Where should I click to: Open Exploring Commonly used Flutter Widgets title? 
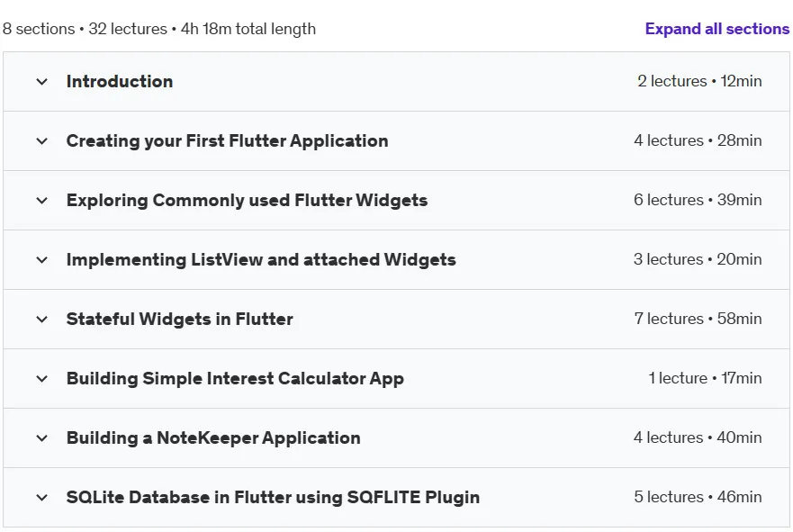(x=247, y=200)
